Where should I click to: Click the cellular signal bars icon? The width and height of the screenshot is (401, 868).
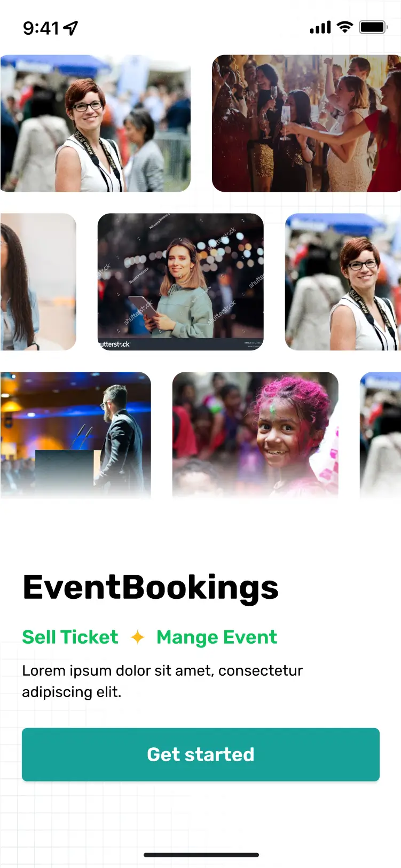[320, 27]
